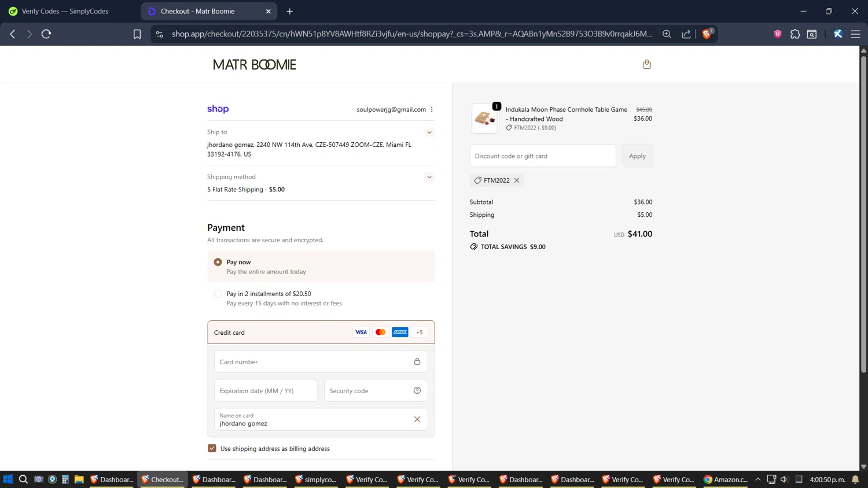Focus the Card number field
868x488 pixels.
click(321, 361)
